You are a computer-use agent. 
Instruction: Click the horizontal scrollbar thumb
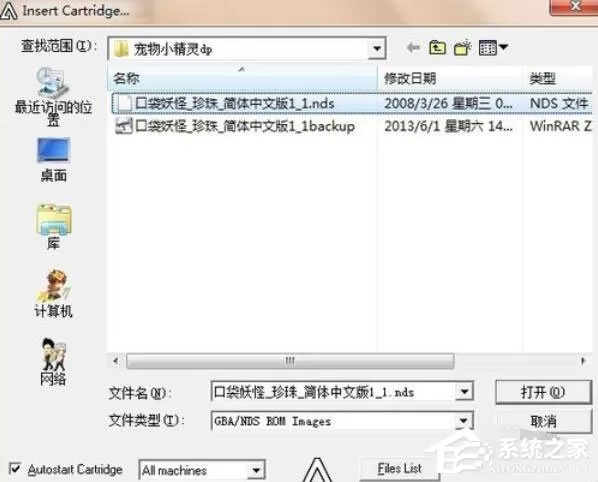click(290, 361)
